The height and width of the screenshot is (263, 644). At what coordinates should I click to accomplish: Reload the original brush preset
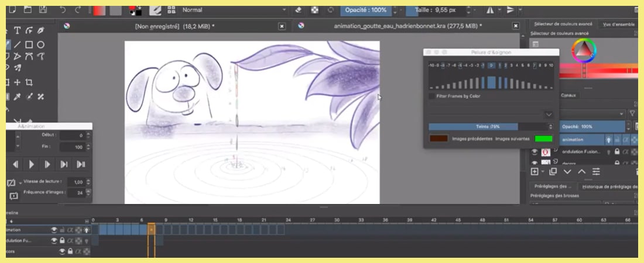[331, 10]
